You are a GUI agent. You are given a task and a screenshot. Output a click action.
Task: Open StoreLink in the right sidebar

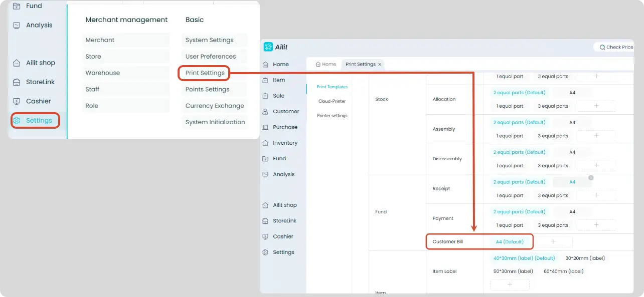[x=279, y=221]
